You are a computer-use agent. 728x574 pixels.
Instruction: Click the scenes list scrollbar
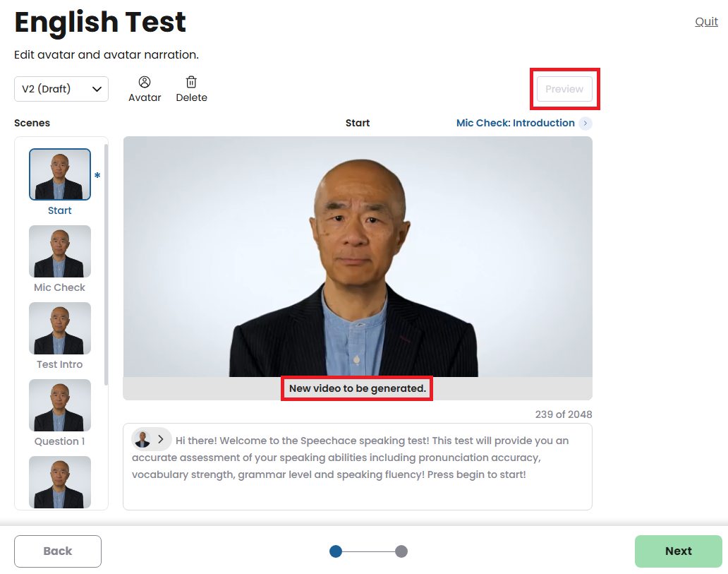point(107,265)
